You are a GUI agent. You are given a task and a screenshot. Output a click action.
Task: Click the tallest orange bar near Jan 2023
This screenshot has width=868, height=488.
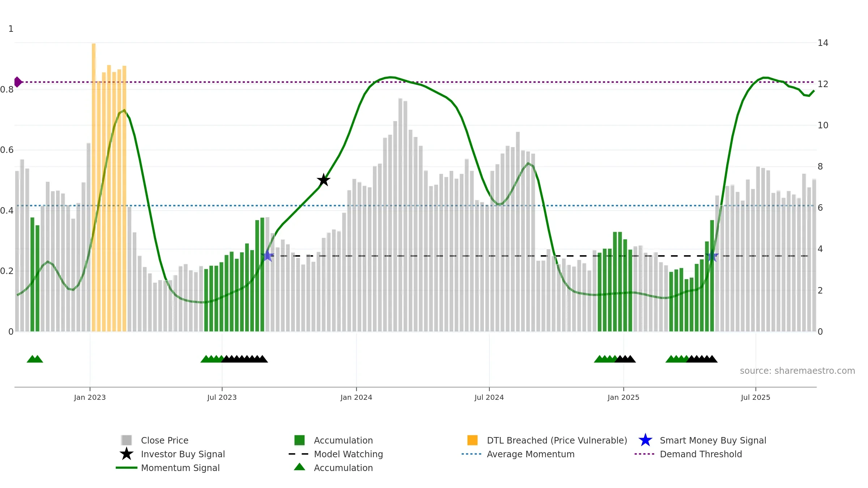94,187
